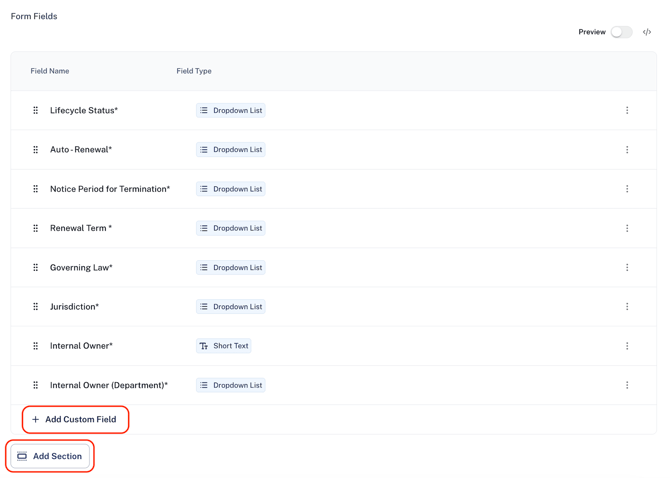
Task: Grab drag handle for Jurisdiction row
Action: (x=35, y=307)
